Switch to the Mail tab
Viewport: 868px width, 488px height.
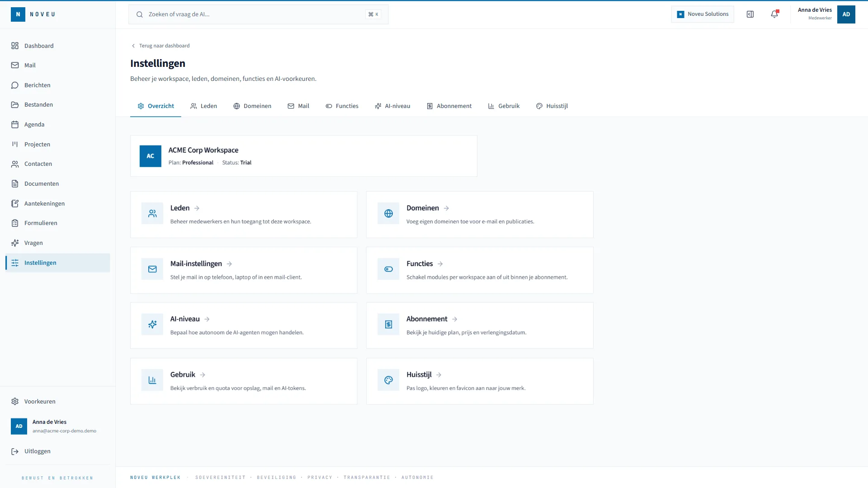(x=298, y=106)
